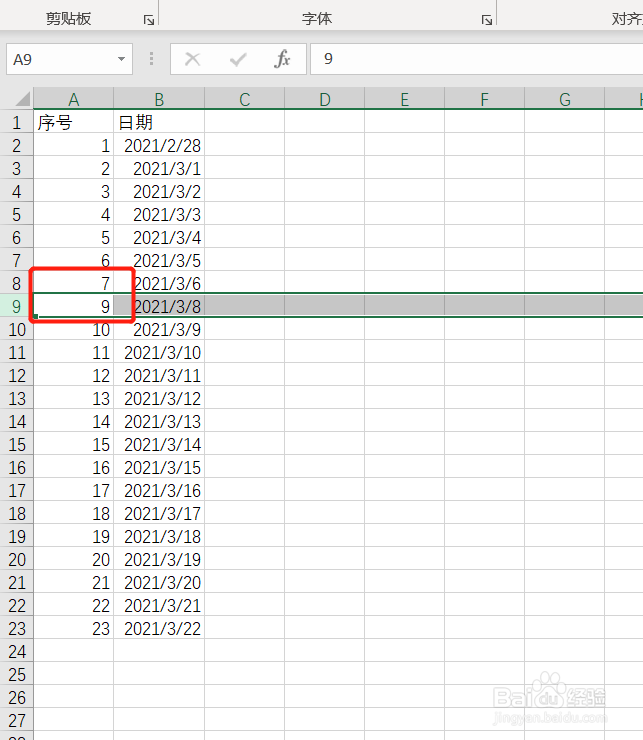Select row 1 header
The width and height of the screenshot is (643, 740).
(17, 123)
